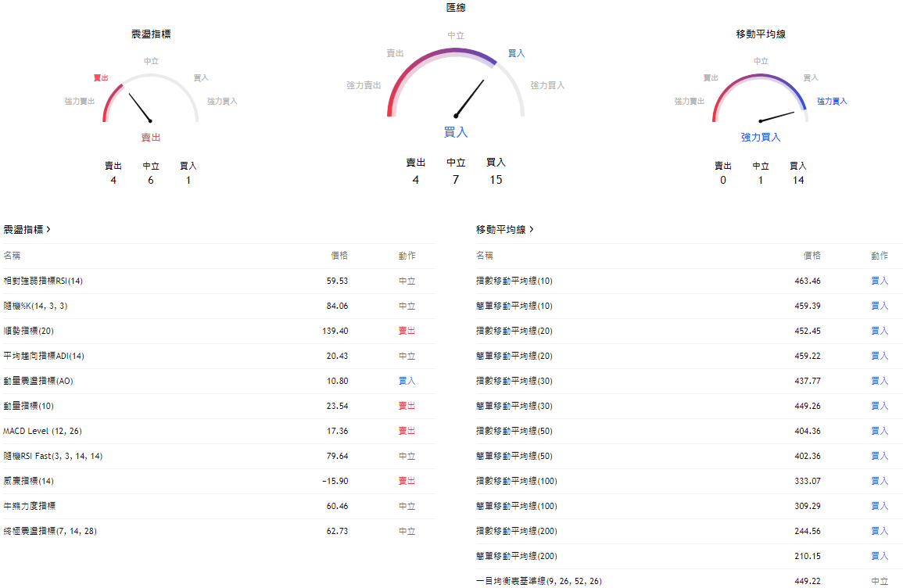Image resolution: width=903 pixels, height=588 pixels.
Task: Click 賣出 action for 順勢指標(20)
Action: coord(406,331)
